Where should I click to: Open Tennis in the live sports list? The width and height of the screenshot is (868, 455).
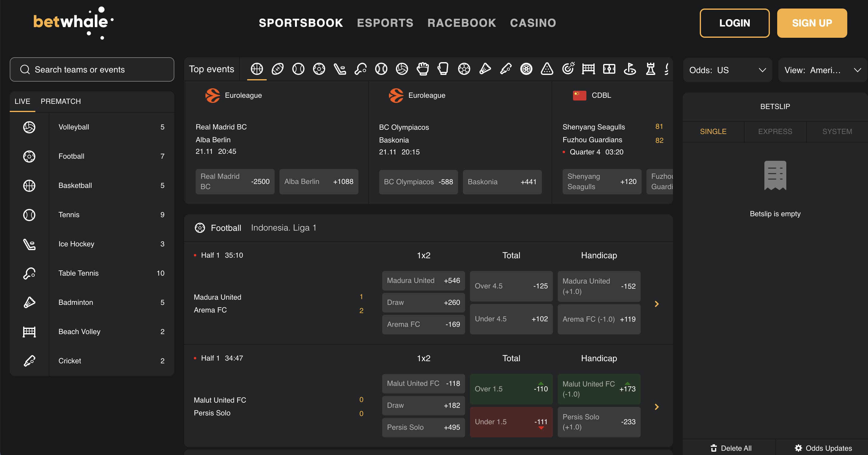tap(92, 215)
